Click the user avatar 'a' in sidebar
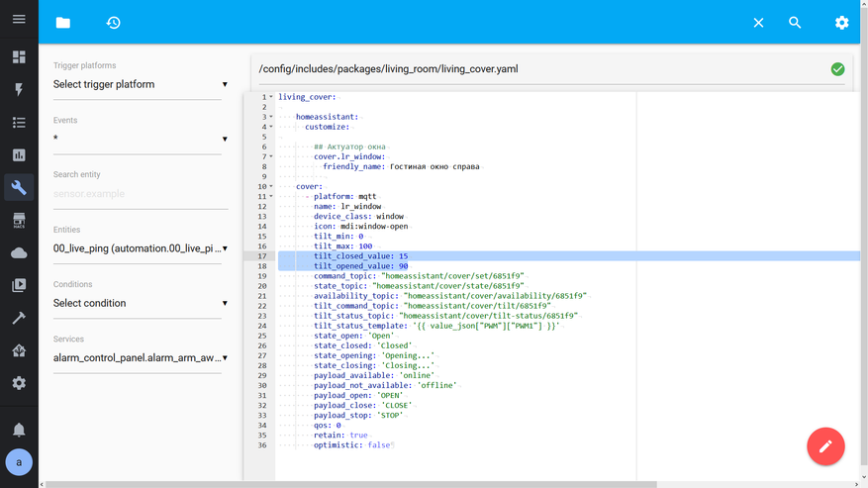The image size is (868, 488). tap(19, 462)
